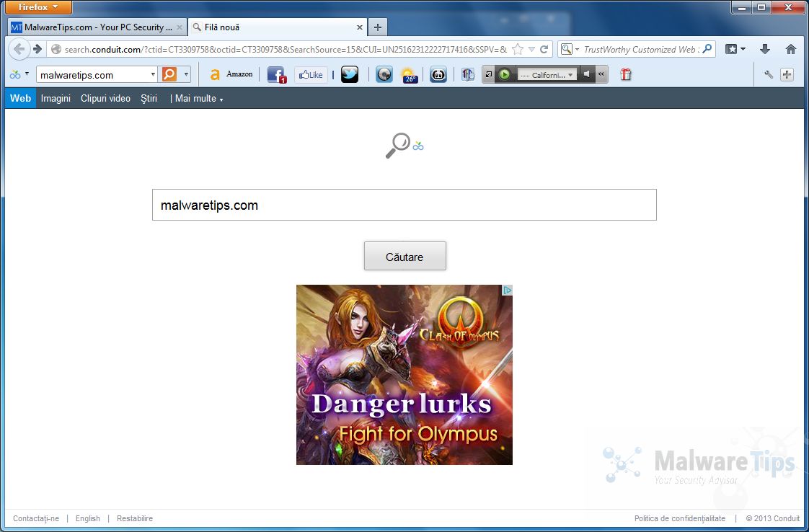Image resolution: width=809 pixels, height=532 pixels.
Task: Click the orange toolbar search button
Action: (x=169, y=74)
